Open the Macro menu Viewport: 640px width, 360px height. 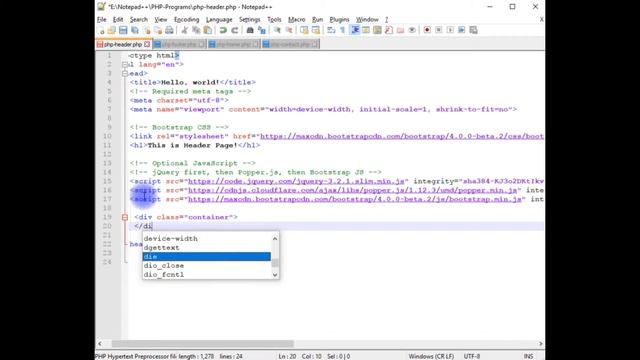297,20
